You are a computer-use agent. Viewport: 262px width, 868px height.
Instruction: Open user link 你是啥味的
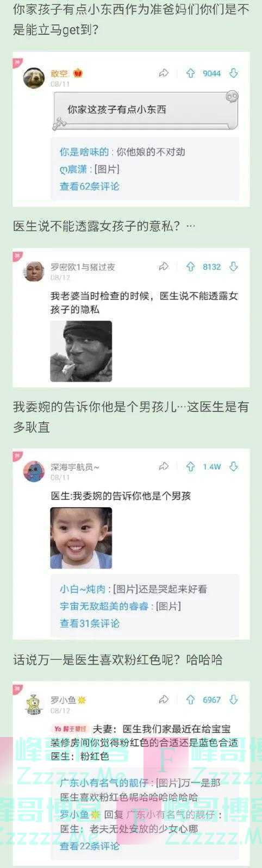[84, 152]
